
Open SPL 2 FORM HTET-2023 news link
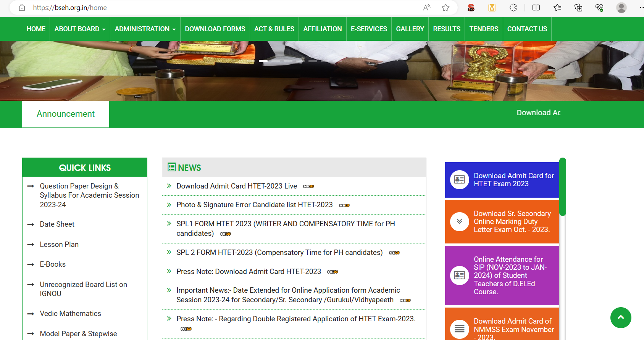279,253
